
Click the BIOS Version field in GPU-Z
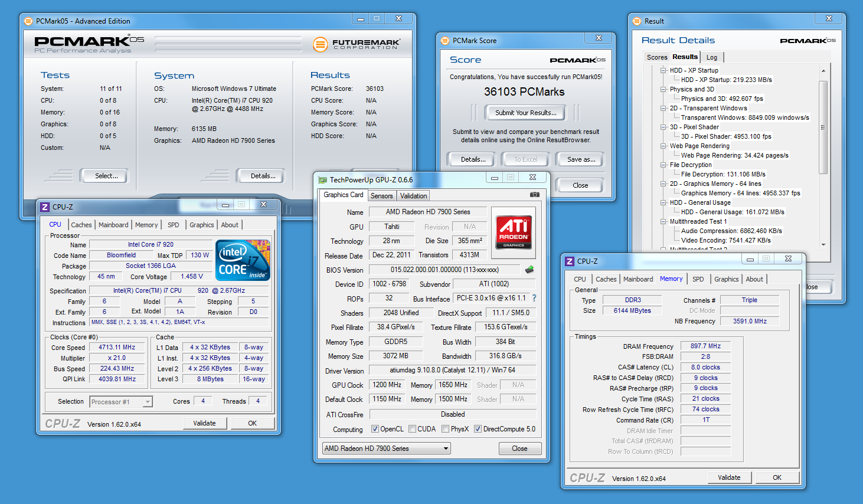coord(444,270)
